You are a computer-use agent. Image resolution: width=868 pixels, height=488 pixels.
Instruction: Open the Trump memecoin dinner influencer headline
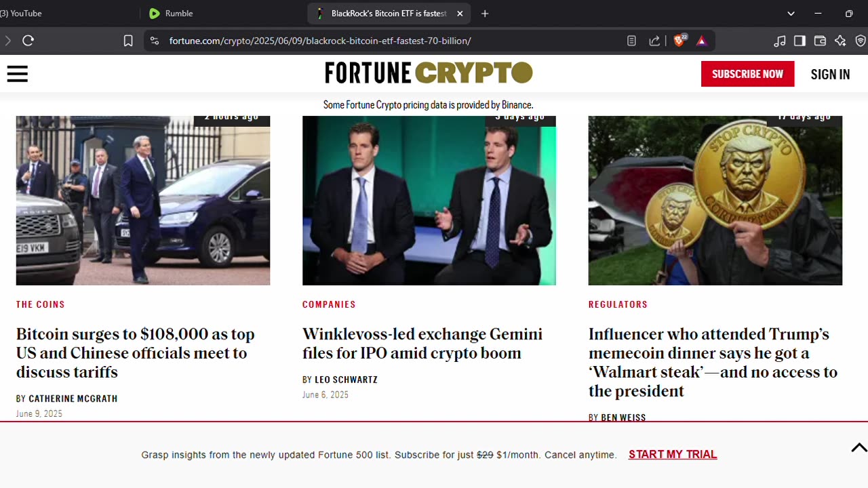click(713, 363)
